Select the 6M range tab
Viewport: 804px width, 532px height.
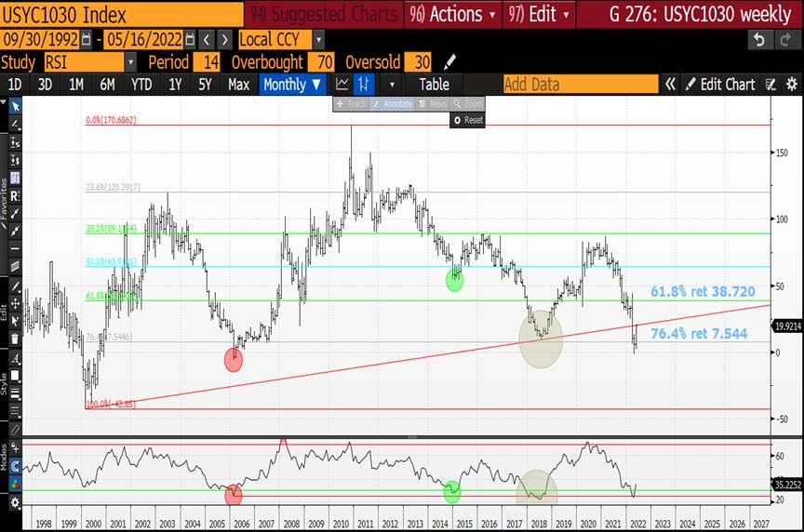click(107, 84)
